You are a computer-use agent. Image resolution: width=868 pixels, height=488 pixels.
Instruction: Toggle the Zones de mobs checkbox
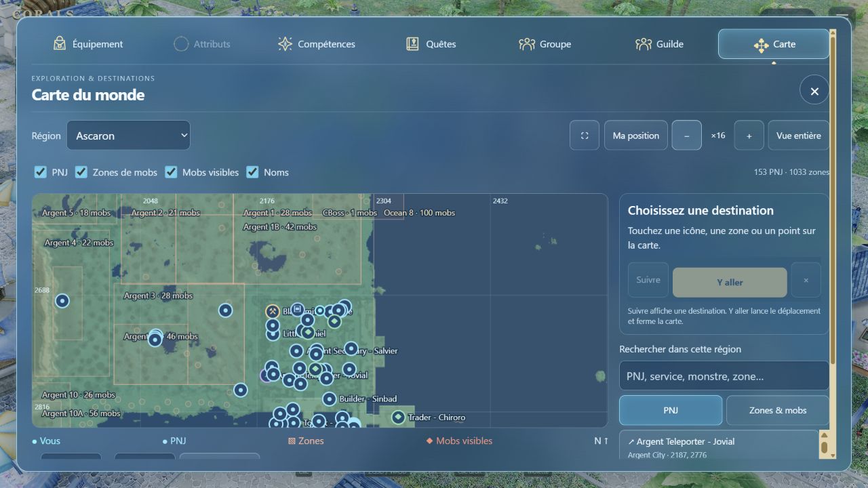[81, 172]
